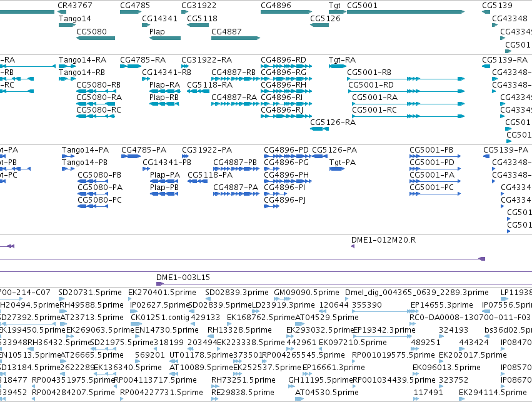
Task: Select the CG5080 gene bar
Action: click(x=96, y=38)
